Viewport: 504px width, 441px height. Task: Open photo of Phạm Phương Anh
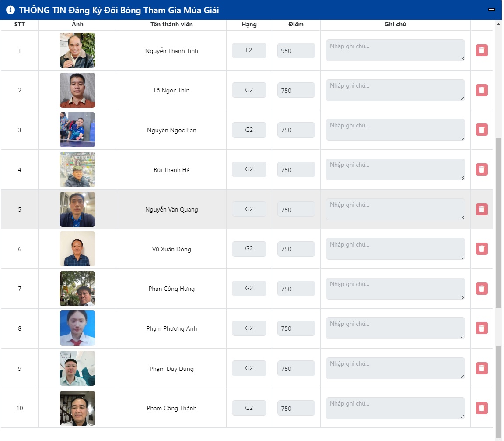click(x=77, y=328)
